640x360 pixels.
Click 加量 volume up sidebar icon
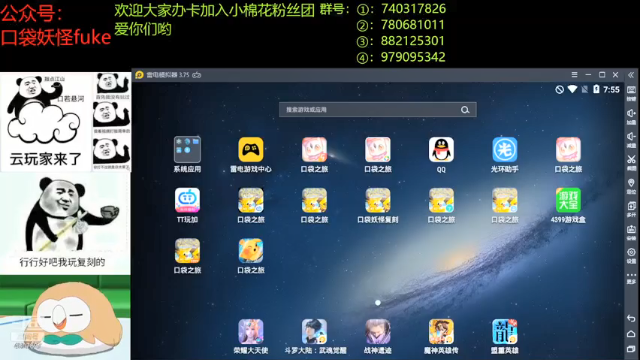tap(631, 116)
